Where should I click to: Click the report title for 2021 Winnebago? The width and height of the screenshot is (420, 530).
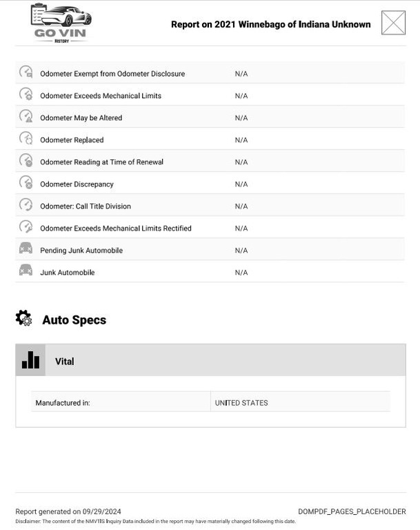[270, 24]
